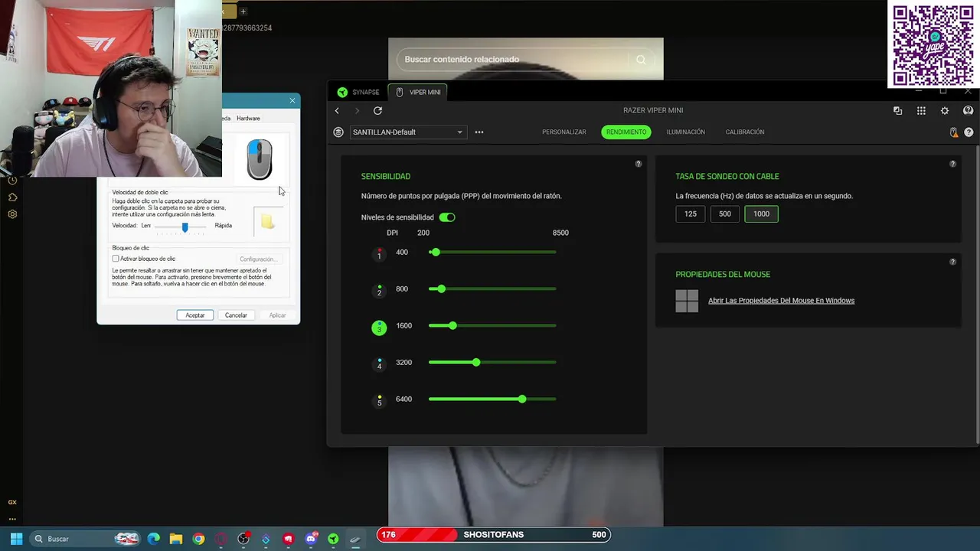Open Microsoft Edge from taskbar
The width and height of the screenshot is (980, 551).
point(153,539)
